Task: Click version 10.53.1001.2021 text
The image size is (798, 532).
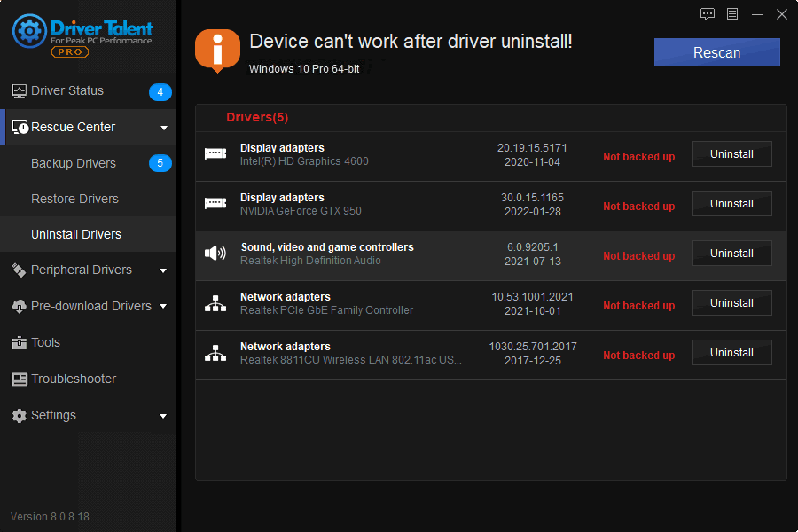Action: pos(532,297)
